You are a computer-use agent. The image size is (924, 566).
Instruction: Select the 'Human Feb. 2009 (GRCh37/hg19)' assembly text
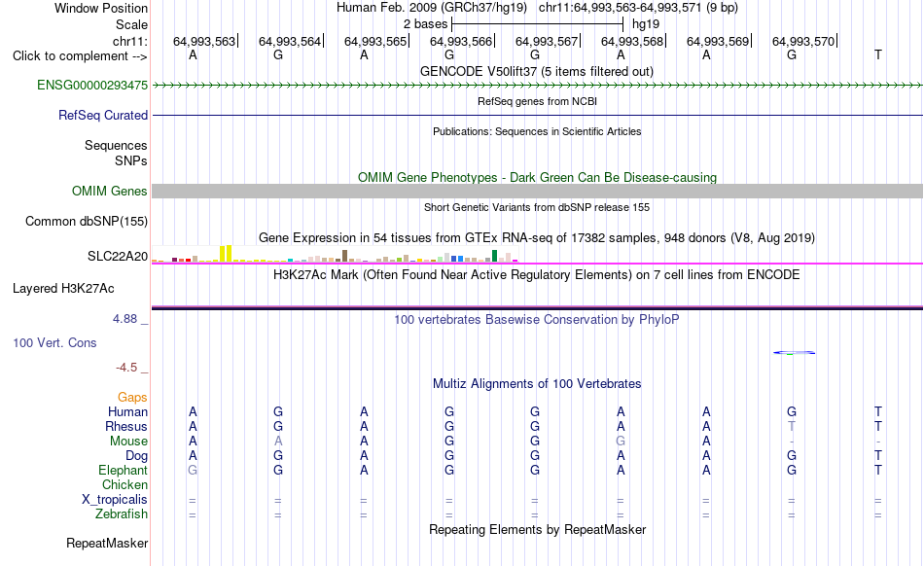point(434,8)
